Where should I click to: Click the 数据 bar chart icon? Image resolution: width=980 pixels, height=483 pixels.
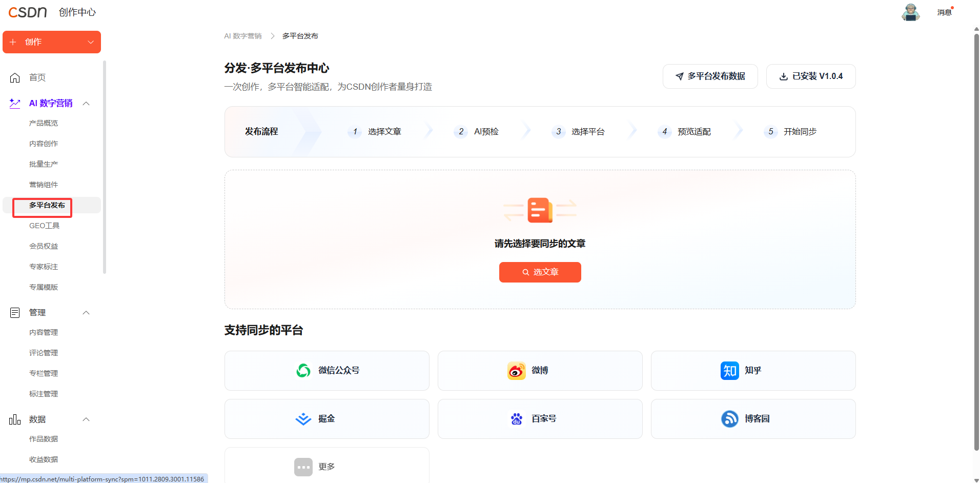tap(15, 419)
